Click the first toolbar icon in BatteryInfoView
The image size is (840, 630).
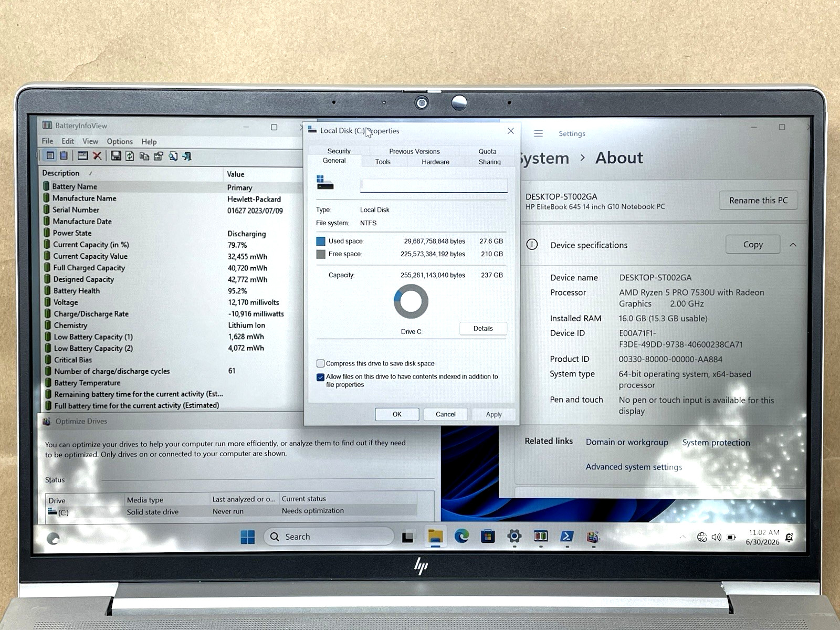50,155
